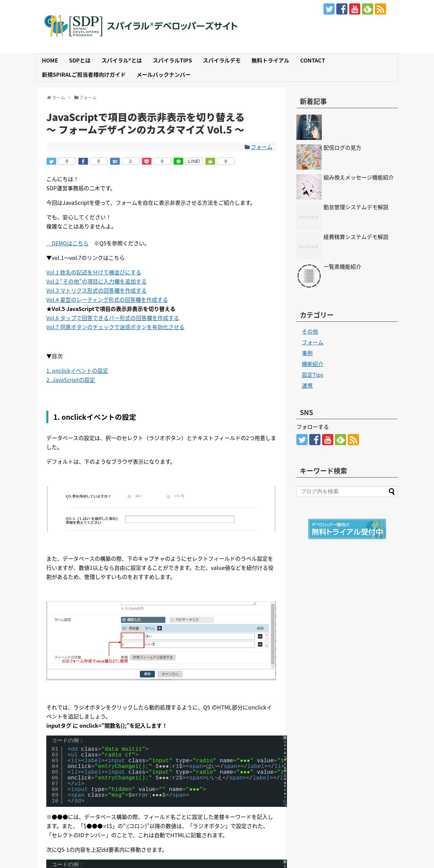Follow via Feedly share button below title
Viewport: 434px width, 868px height.
coord(210,161)
